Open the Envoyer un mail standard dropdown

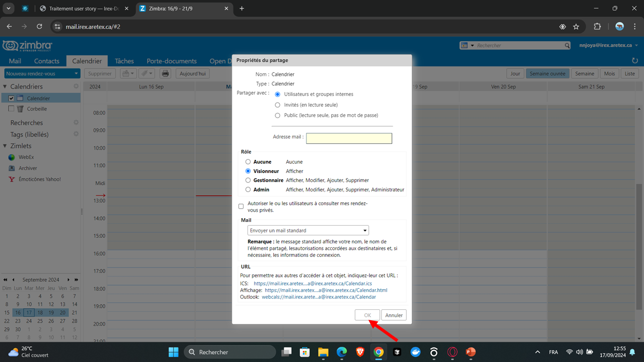pos(308,230)
